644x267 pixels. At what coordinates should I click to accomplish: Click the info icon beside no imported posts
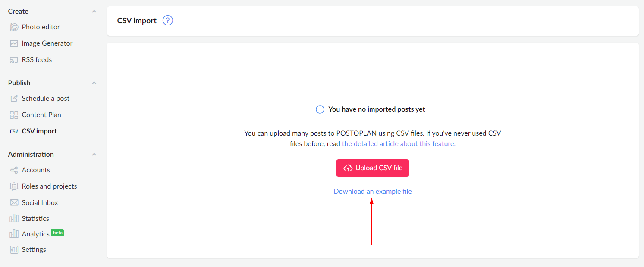[320, 109]
